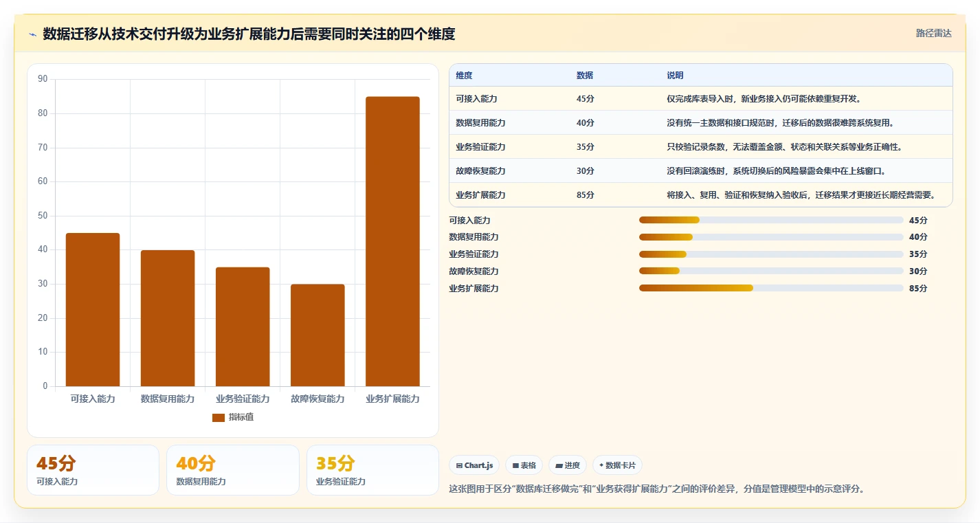980x523 pixels.
Task: Click the 故障恢复能力 progress bar
Action: tap(771, 271)
